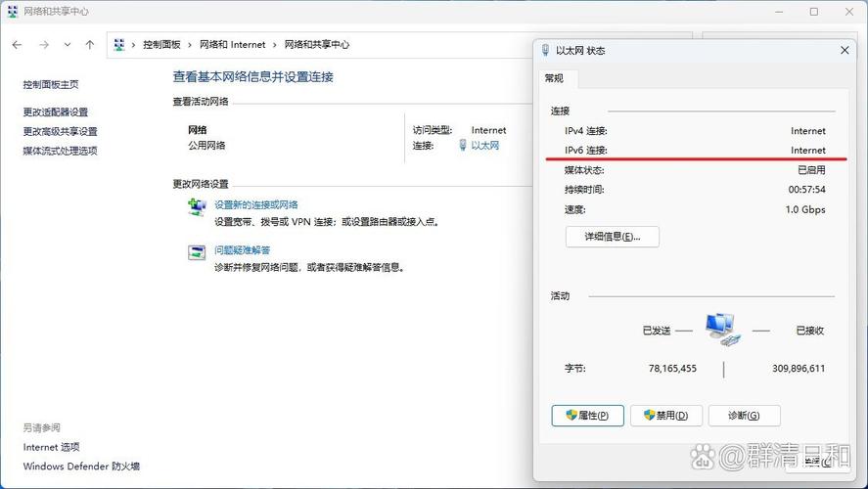Open 更改适配器设置

(56, 112)
